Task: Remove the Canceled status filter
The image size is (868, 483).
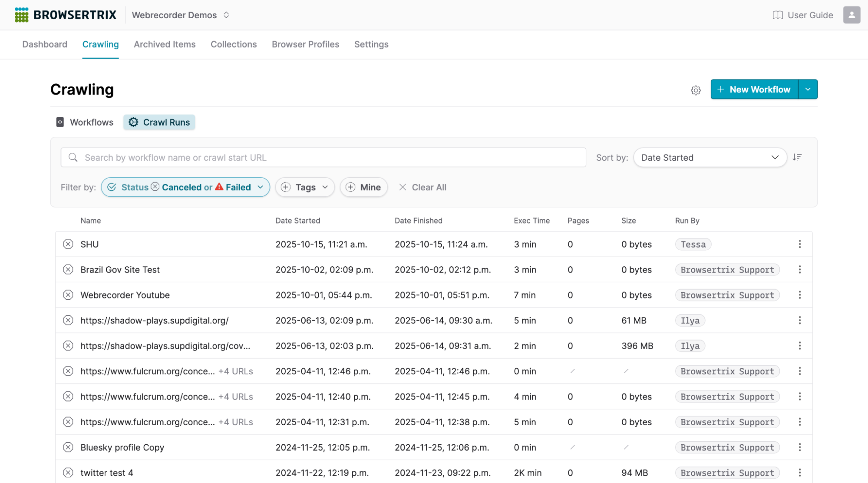Action: tap(155, 187)
